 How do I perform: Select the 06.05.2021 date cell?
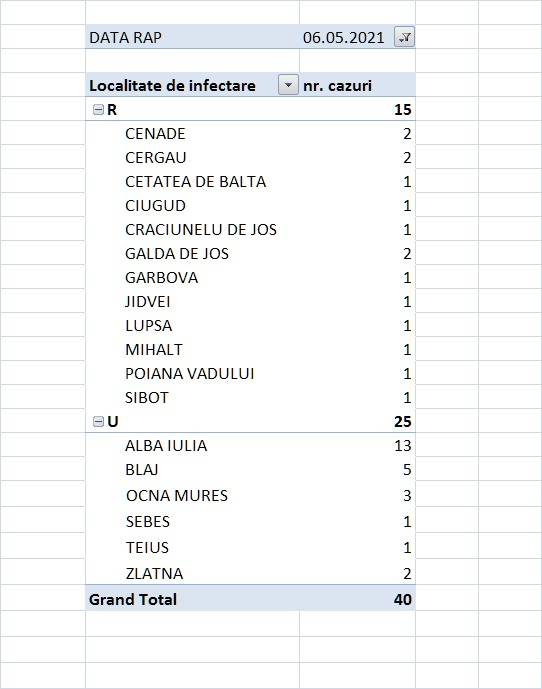coord(343,37)
